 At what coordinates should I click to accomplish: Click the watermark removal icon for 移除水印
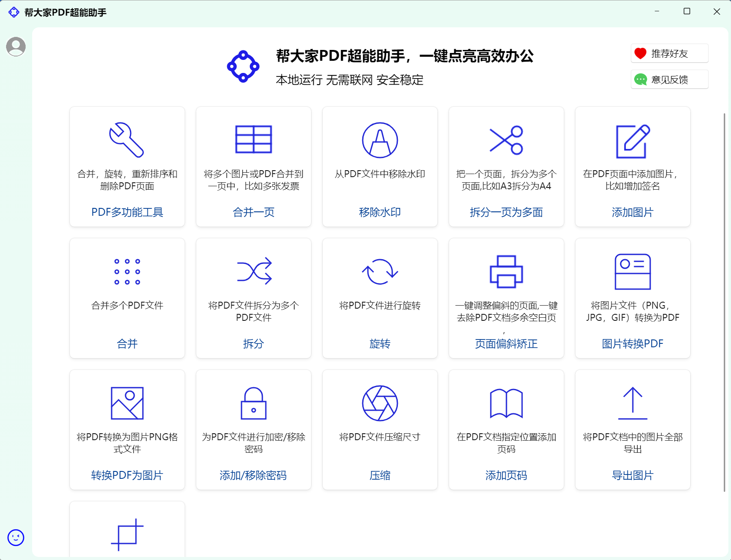pyautogui.click(x=380, y=140)
